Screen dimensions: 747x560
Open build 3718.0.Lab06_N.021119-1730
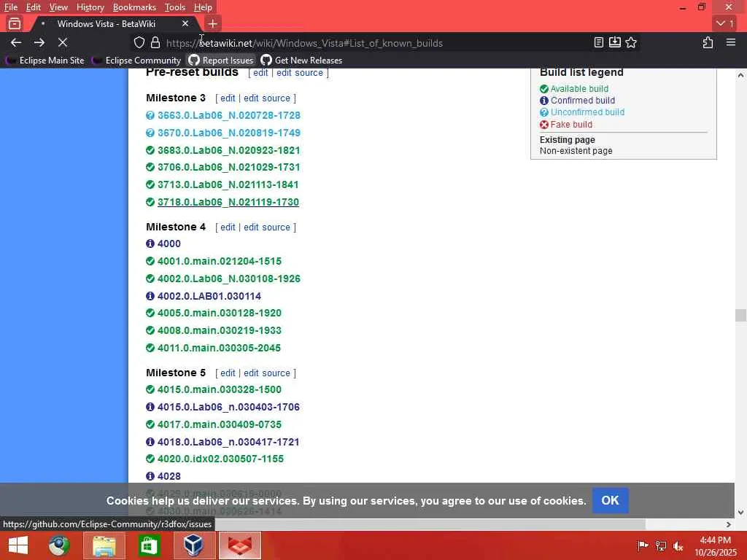[x=228, y=202]
